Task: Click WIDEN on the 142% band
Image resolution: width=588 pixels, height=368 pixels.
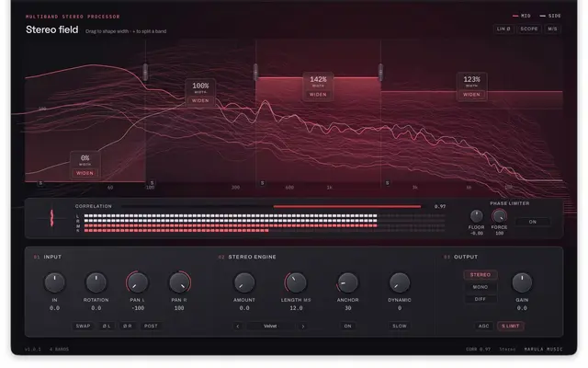Action: tap(318, 95)
